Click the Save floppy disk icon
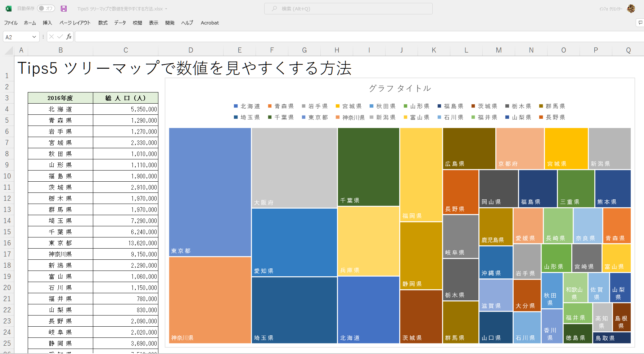The image size is (644, 354). click(64, 9)
